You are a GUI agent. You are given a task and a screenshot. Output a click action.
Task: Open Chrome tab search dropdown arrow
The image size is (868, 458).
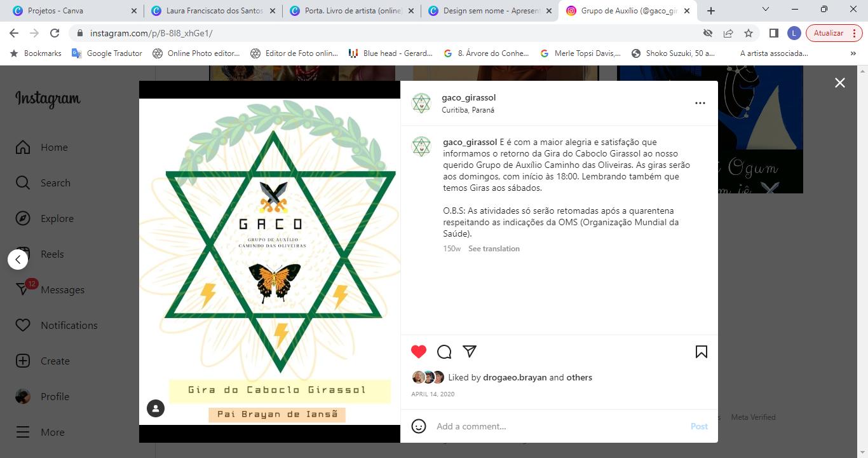(x=766, y=10)
